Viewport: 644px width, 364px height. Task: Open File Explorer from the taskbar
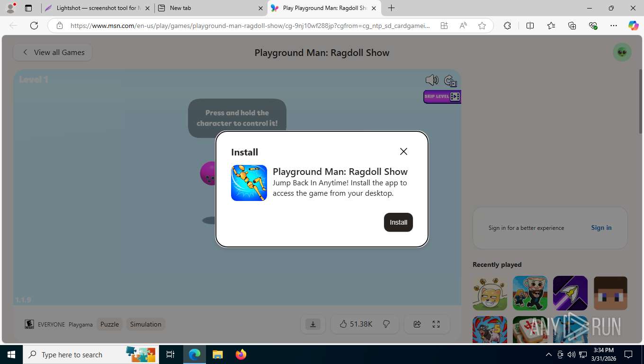(x=217, y=355)
